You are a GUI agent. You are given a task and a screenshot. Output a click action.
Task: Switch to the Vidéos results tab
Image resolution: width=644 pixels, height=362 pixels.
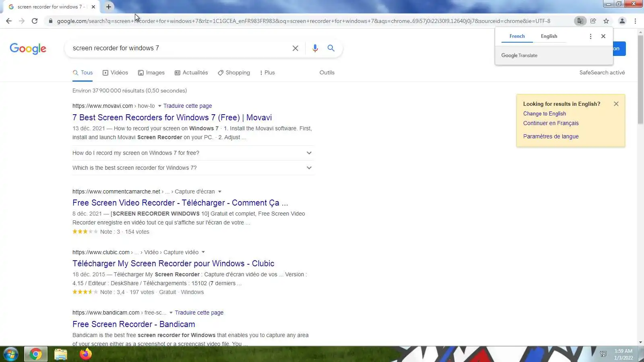pos(115,73)
